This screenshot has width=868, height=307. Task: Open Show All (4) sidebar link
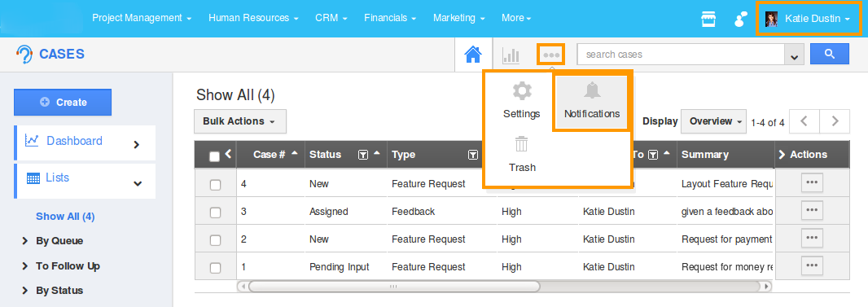(x=65, y=217)
